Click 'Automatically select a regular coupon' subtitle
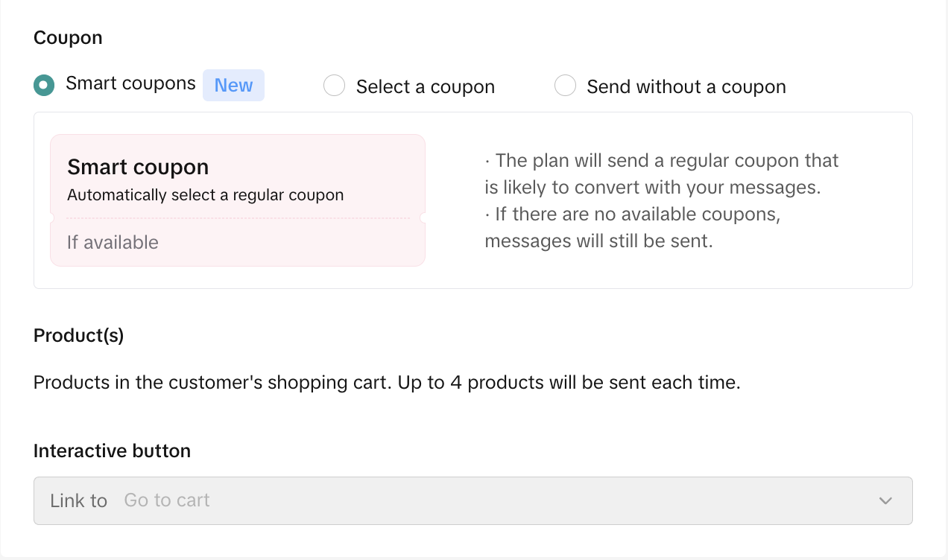The width and height of the screenshot is (948, 560). (x=205, y=195)
